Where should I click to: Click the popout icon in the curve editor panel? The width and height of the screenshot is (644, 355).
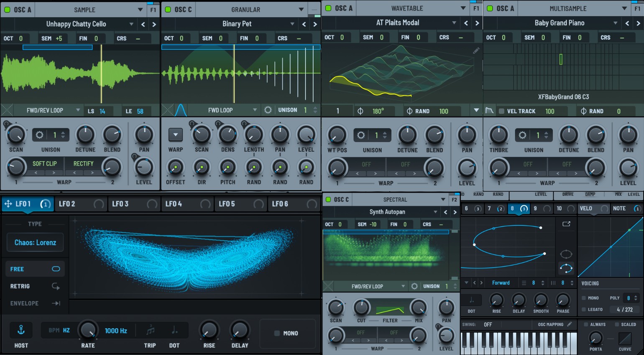pyautogui.click(x=566, y=224)
